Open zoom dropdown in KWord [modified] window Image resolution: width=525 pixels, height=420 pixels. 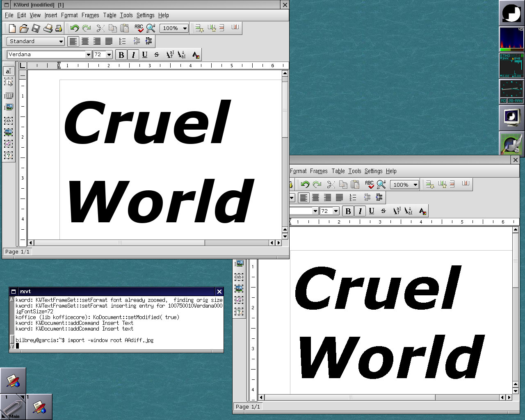point(185,28)
